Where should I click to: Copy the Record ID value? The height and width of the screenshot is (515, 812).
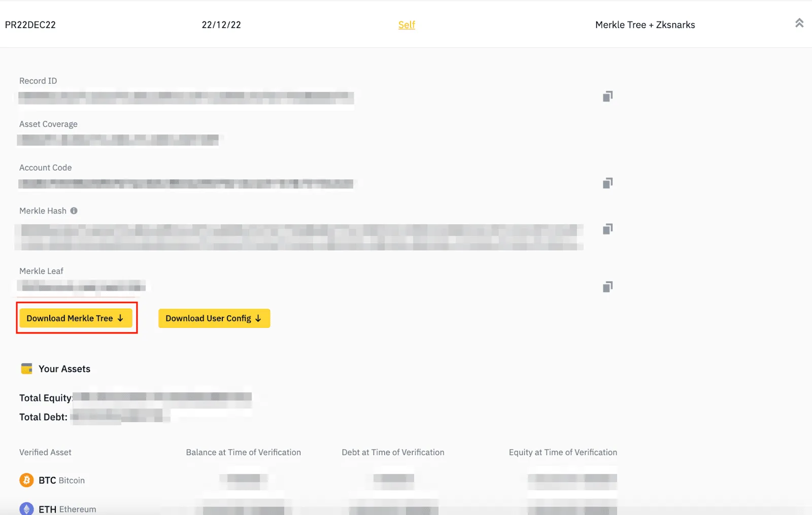coord(607,96)
